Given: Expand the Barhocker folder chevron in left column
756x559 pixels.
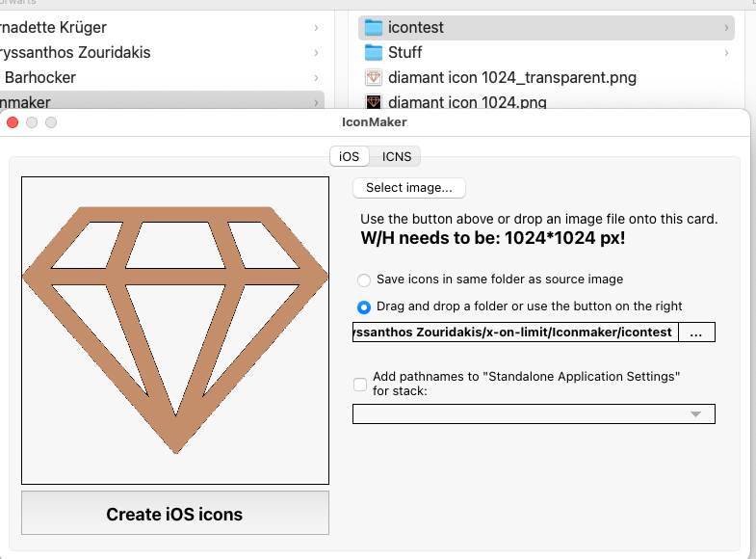Looking at the screenshot, I should click(x=316, y=77).
